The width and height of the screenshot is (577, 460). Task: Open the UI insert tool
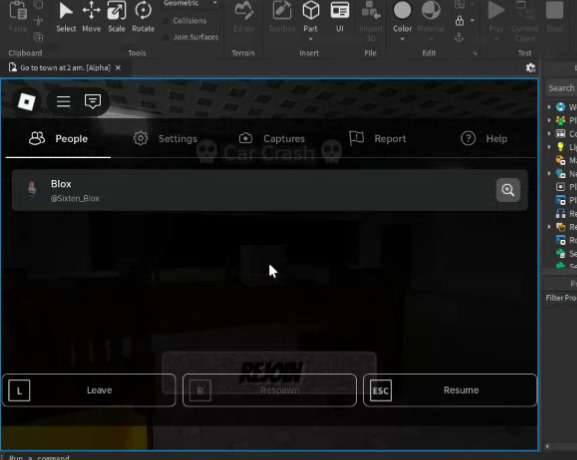340,17
